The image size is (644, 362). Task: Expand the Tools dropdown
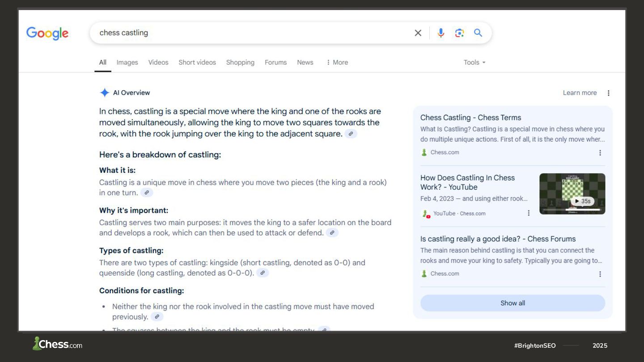click(x=475, y=63)
